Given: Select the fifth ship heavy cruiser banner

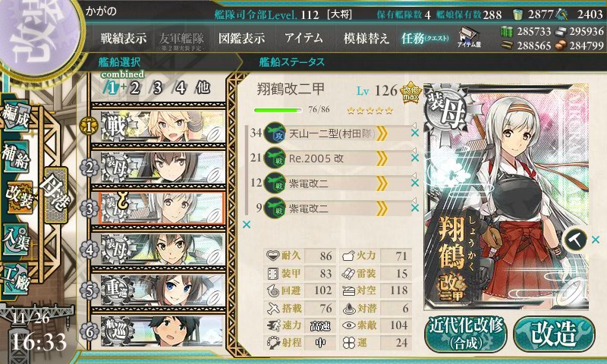Looking at the screenshot, I should click(x=158, y=290).
